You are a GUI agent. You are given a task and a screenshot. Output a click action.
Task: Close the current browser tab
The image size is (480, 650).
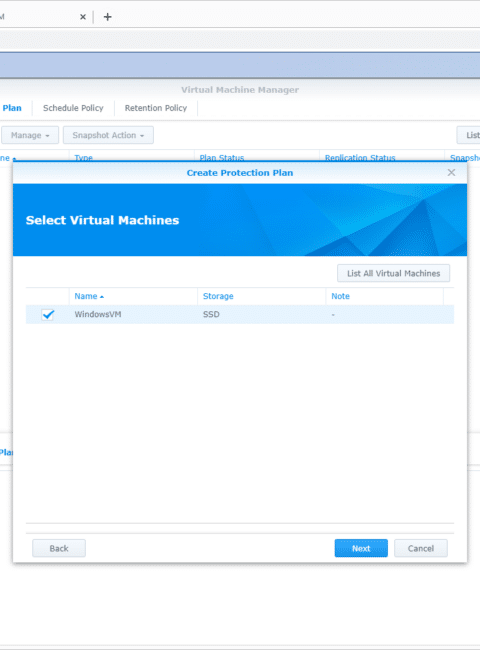click(x=83, y=17)
